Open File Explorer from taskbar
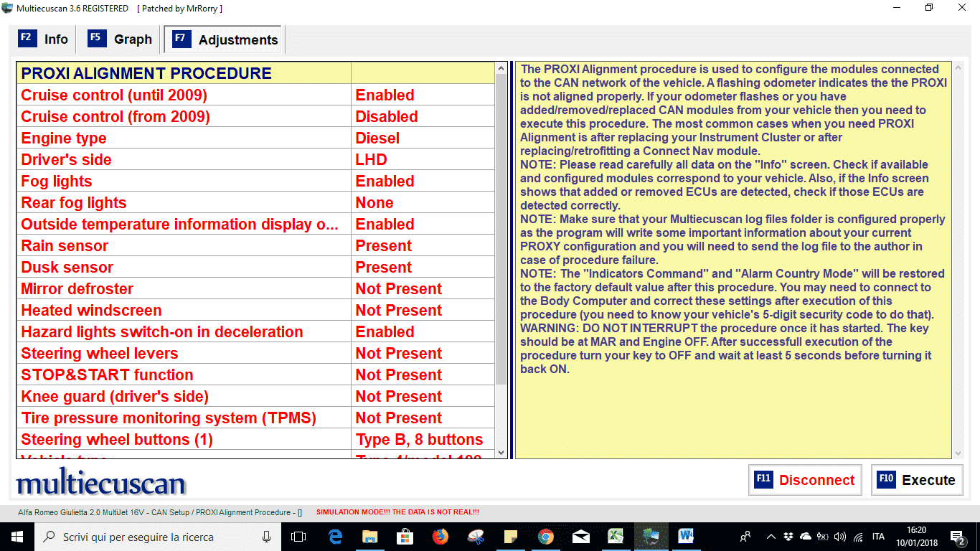 click(x=370, y=537)
